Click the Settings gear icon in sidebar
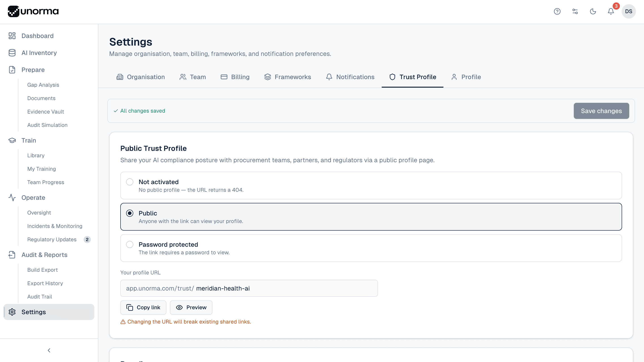This screenshot has height=362, width=644. point(12,312)
